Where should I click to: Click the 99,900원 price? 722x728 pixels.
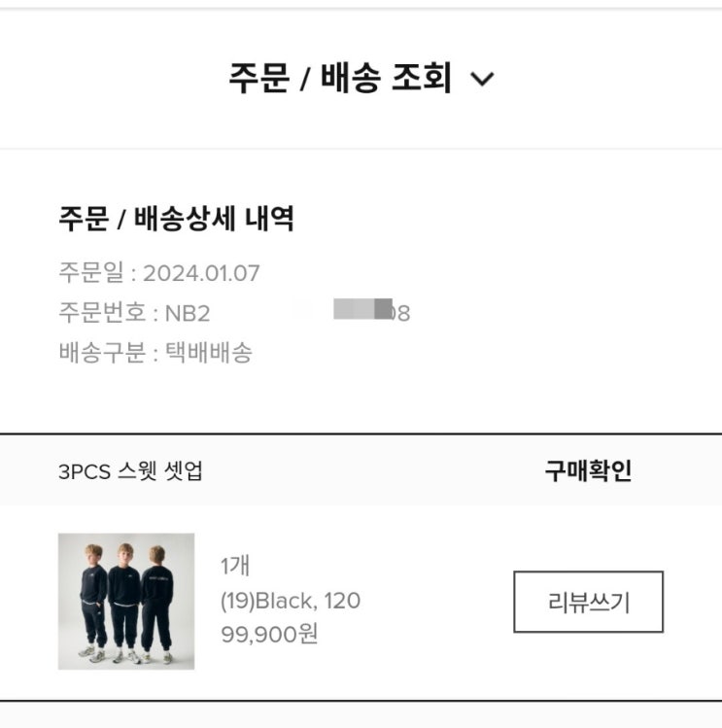[x=269, y=636]
